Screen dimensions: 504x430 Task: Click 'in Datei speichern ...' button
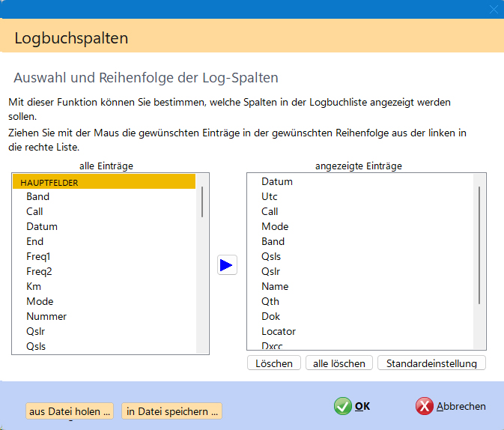172,411
